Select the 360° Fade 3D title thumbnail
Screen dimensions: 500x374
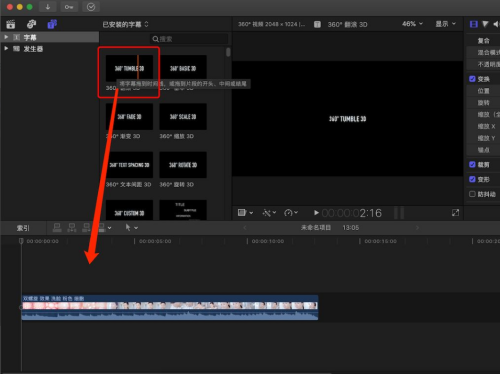click(129, 117)
